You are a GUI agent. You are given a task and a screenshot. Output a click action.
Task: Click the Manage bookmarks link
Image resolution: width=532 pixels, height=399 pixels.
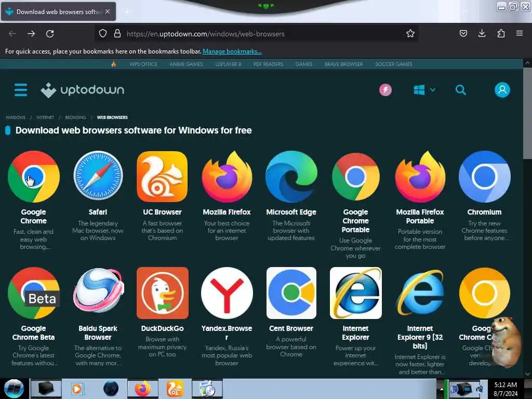232,51
